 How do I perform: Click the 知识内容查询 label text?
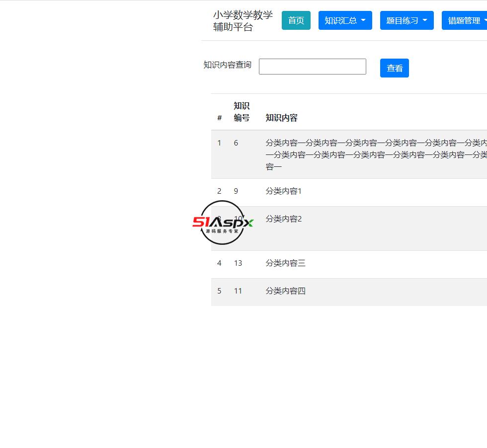click(227, 64)
